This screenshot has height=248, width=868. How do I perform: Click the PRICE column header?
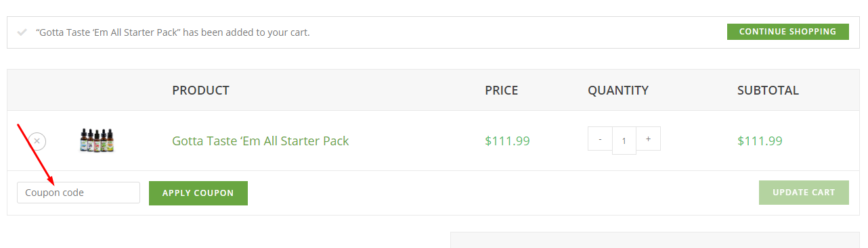coord(502,90)
